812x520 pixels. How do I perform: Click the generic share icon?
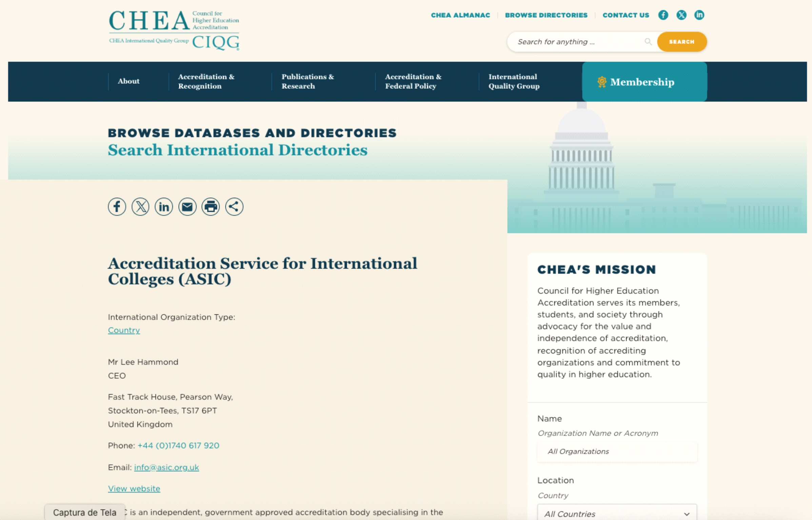click(234, 207)
